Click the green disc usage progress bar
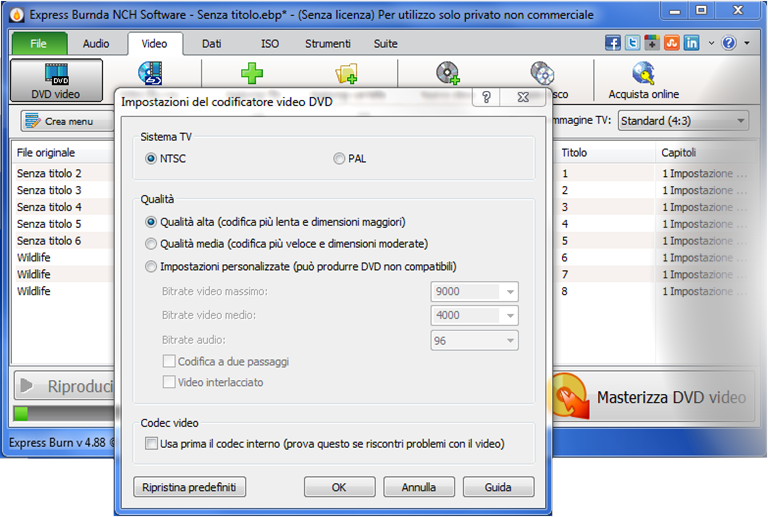 point(64,414)
